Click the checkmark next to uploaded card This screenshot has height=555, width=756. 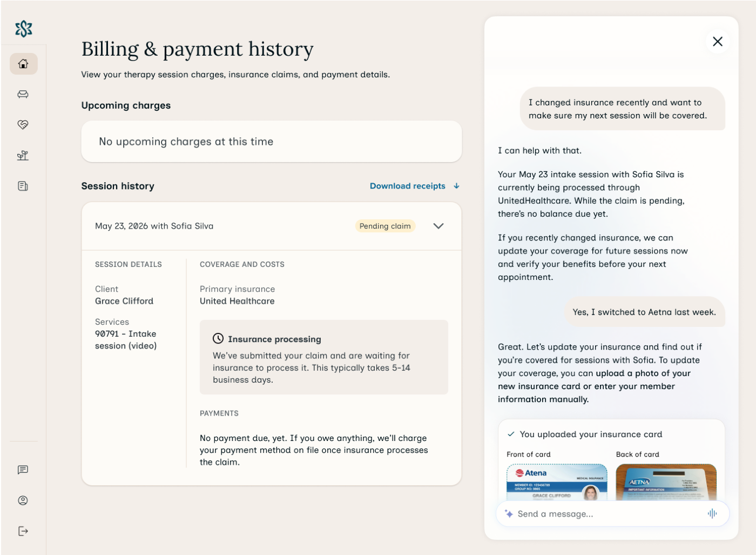tap(511, 434)
